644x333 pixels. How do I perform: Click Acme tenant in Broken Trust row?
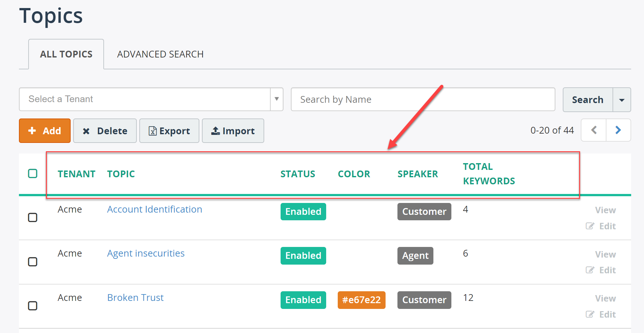click(x=70, y=298)
